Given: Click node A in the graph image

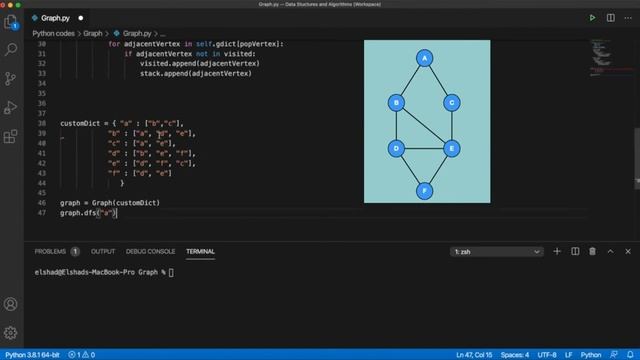Looking at the screenshot, I should click(424, 58).
